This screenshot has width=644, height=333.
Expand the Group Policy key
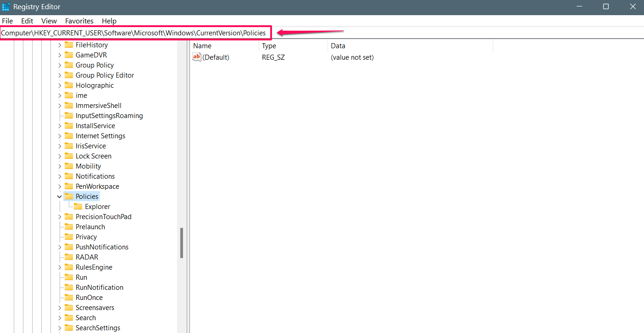click(x=60, y=65)
